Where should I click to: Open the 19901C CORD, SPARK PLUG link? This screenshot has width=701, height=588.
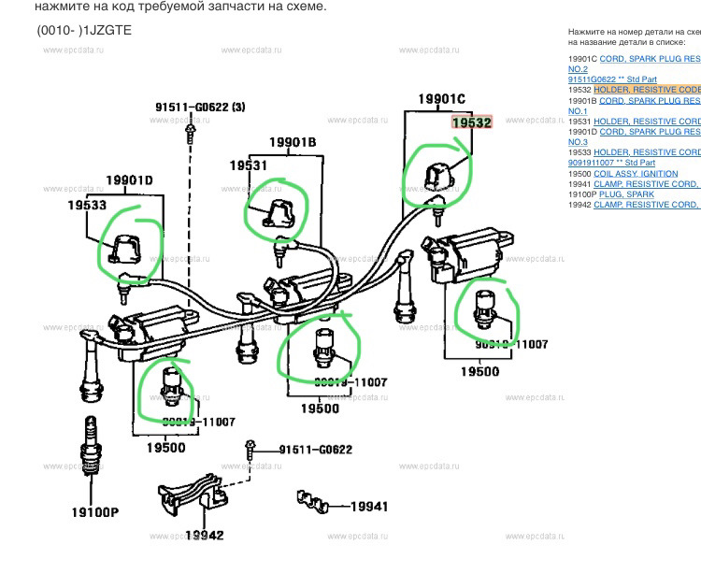[650, 59]
